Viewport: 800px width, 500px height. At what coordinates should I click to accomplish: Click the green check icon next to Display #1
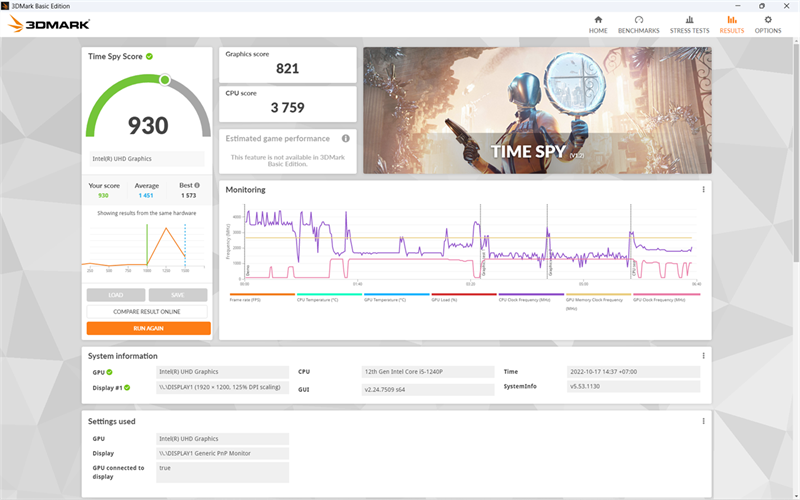coord(127,387)
